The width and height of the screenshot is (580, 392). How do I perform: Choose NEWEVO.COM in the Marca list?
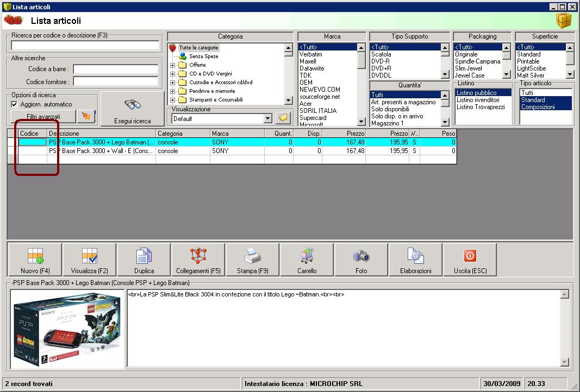tap(320, 90)
